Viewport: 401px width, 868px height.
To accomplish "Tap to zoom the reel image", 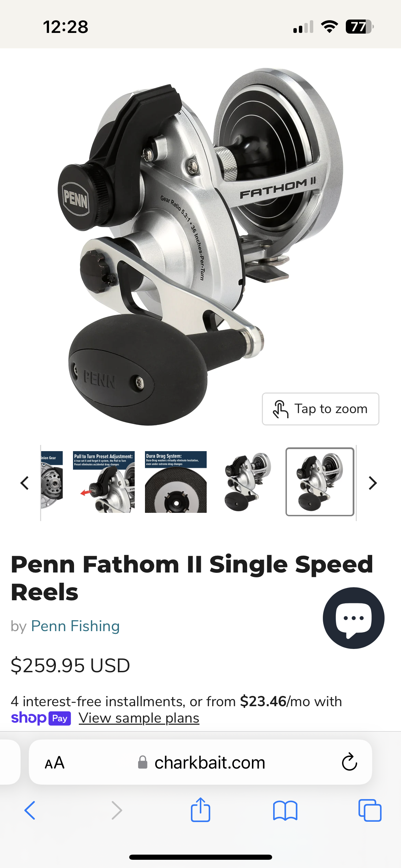I will (320, 409).
